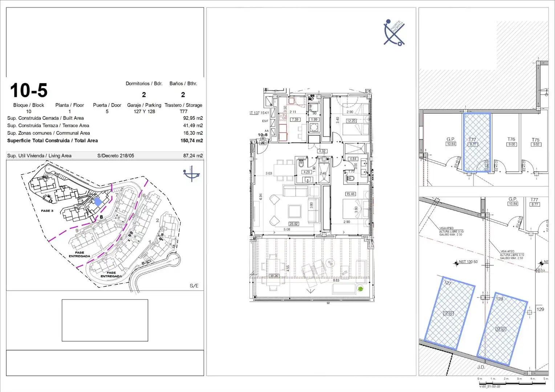Click the Built Area value 92,95 m2
This screenshot has height=392, width=555.
(x=193, y=118)
